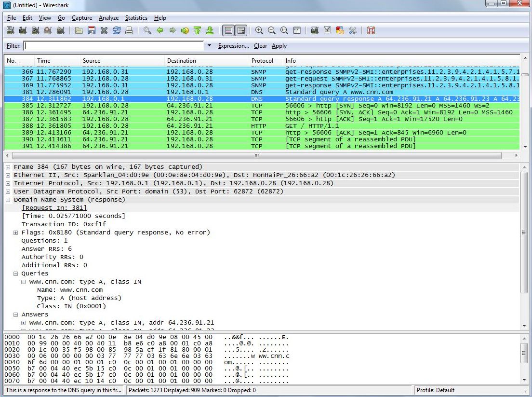
Task: Find a packet magnifier icon
Action: pyautogui.click(x=147, y=30)
